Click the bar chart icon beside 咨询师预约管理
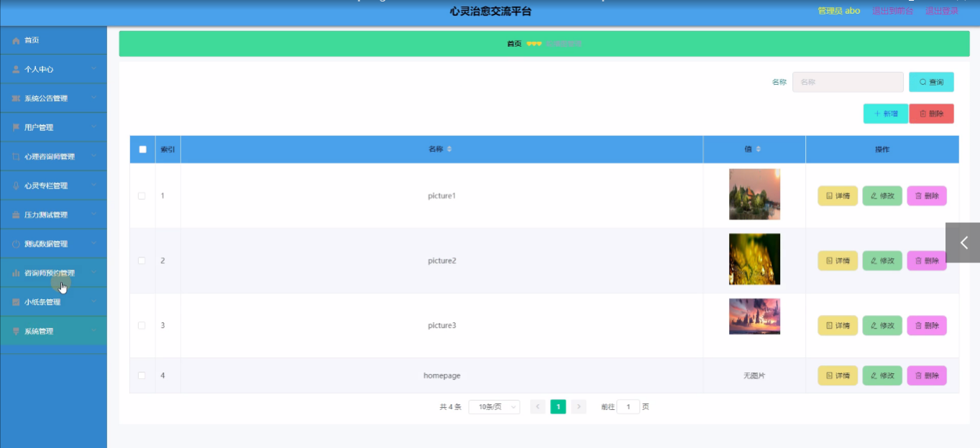 (x=16, y=273)
